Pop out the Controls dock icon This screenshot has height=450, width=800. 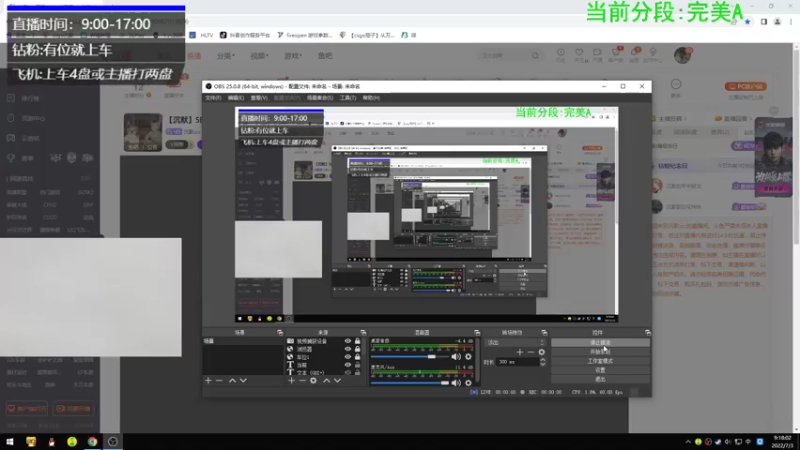[x=647, y=333]
